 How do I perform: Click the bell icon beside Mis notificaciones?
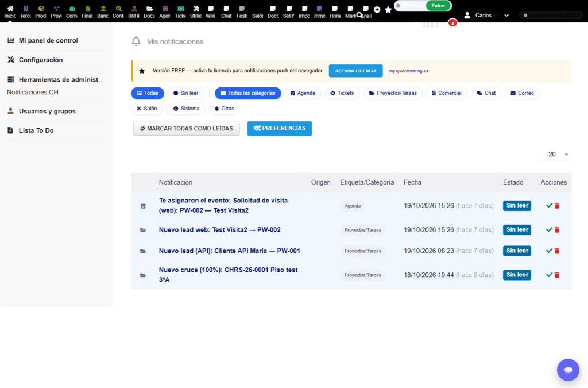136,41
